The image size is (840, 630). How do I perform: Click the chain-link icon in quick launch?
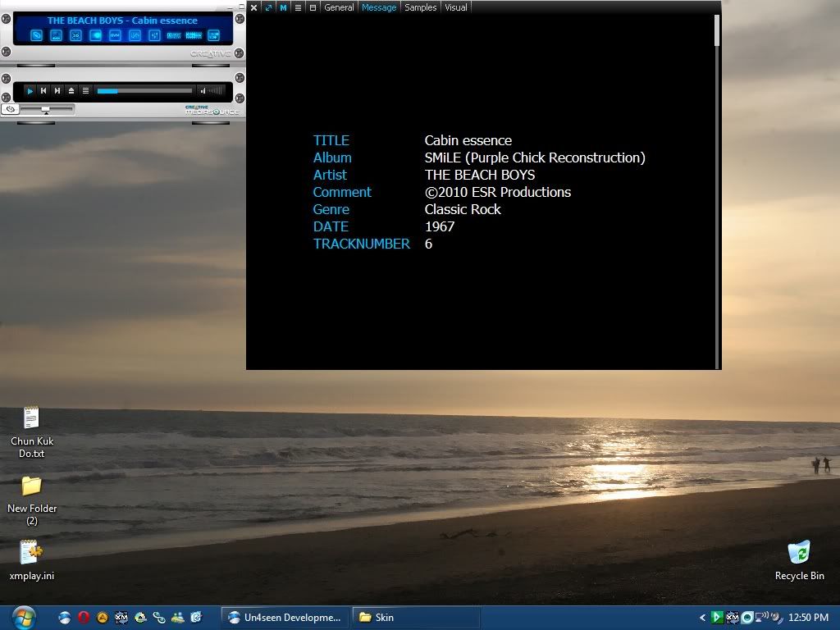[159, 618]
